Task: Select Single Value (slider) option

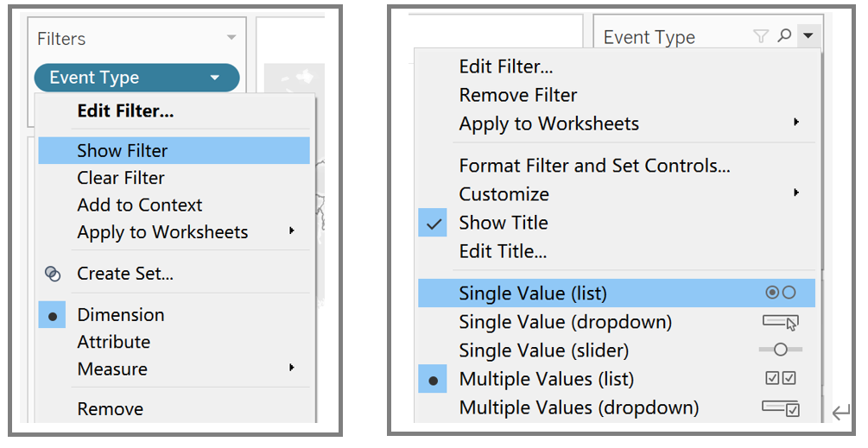Action: pyautogui.click(x=544, y=350)
